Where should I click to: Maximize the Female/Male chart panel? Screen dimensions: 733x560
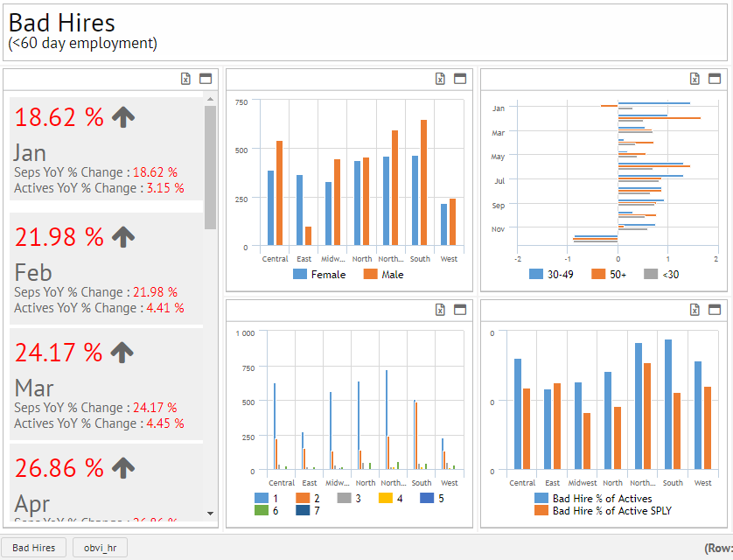click(x=460, y=79)
